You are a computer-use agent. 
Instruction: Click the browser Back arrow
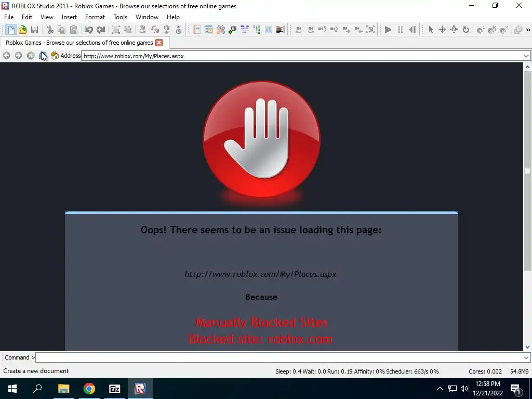[6, 56]
